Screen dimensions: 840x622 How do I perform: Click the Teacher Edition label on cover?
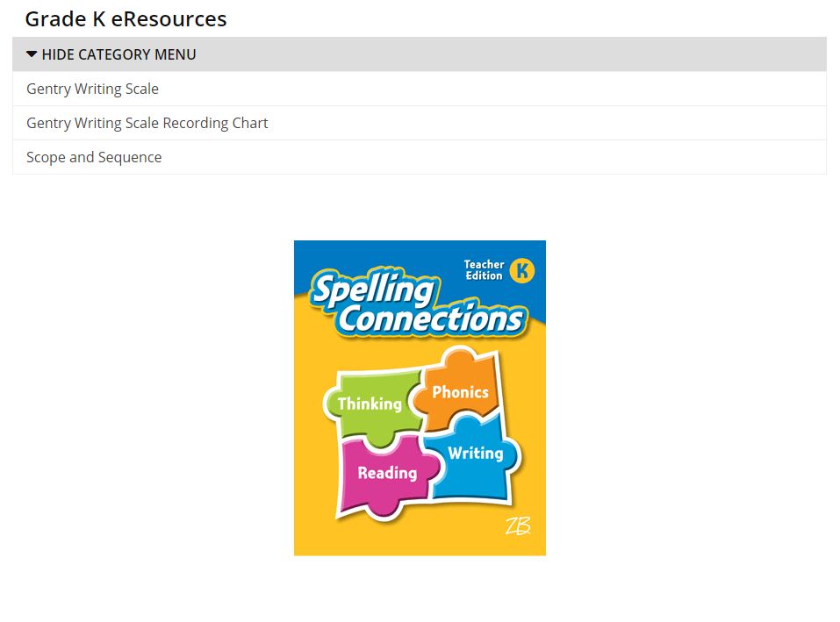[x=484, y=270]
